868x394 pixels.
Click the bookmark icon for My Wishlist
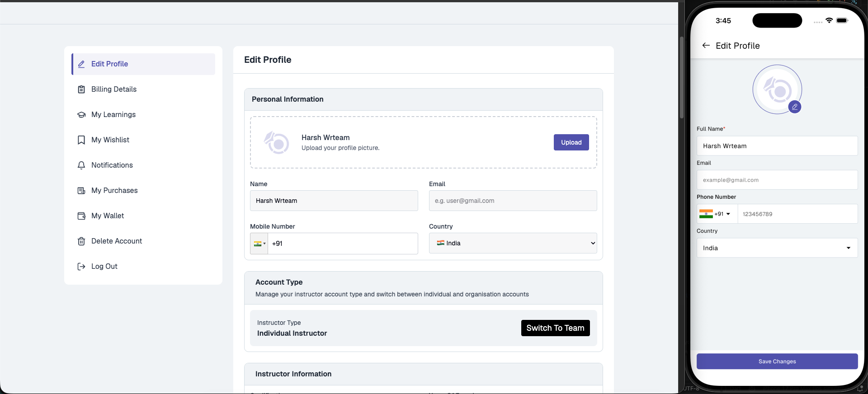coord(81,140)
